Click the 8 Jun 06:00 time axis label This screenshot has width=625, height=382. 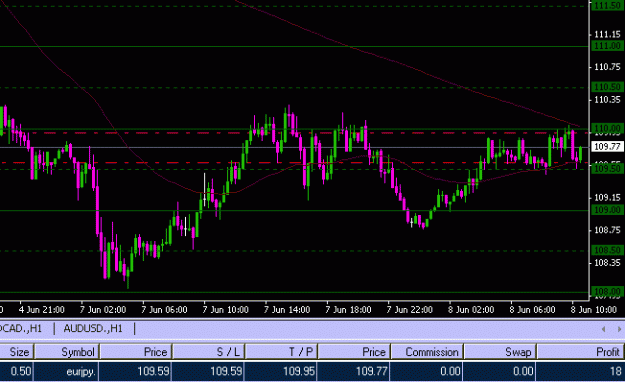tap(532, 309)
